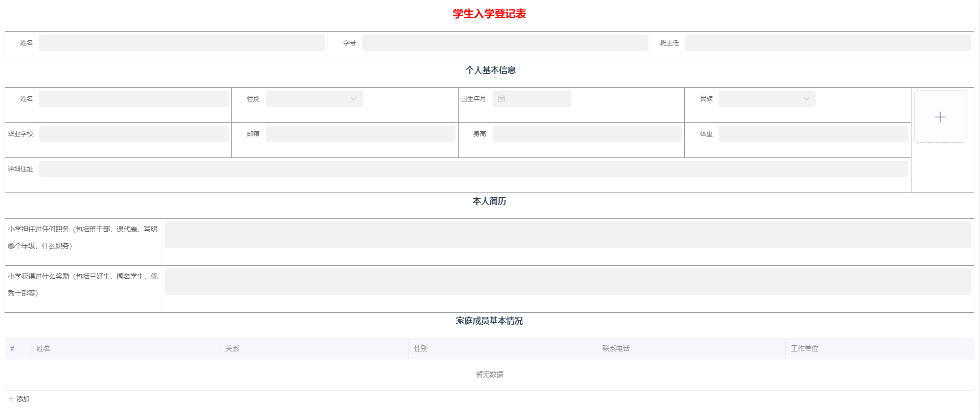
Task: Click the 详细住址 address field
Action: pyautogui.click(x=473, y=169)
